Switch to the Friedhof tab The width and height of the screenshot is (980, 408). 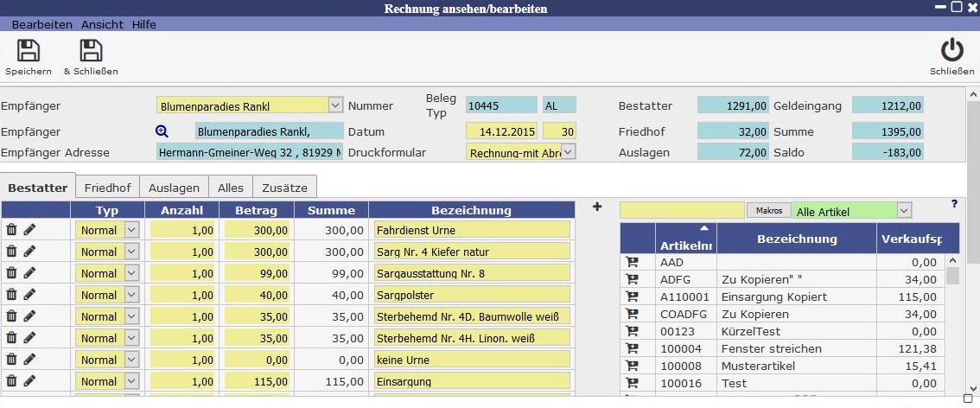click(x=107, y=187)
